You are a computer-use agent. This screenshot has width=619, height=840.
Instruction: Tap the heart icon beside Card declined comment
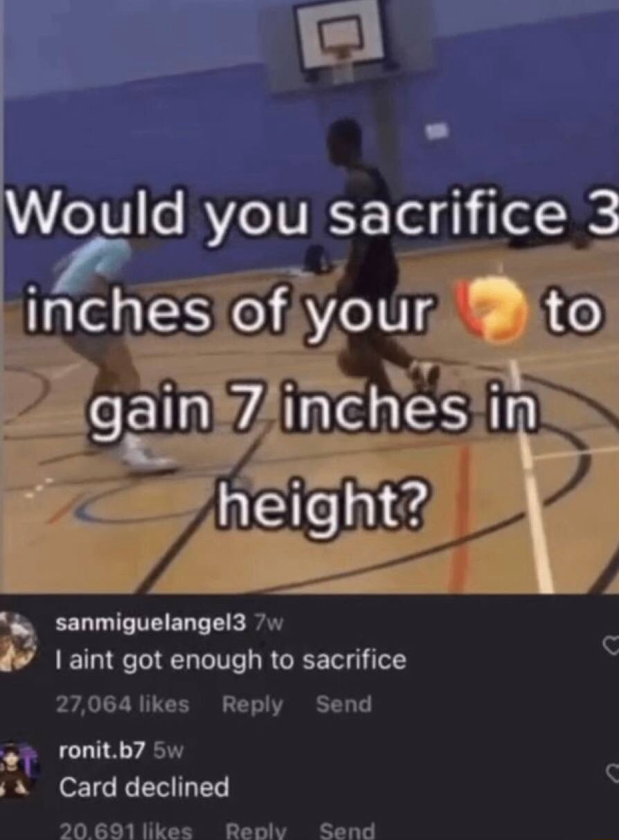[611, 772]
